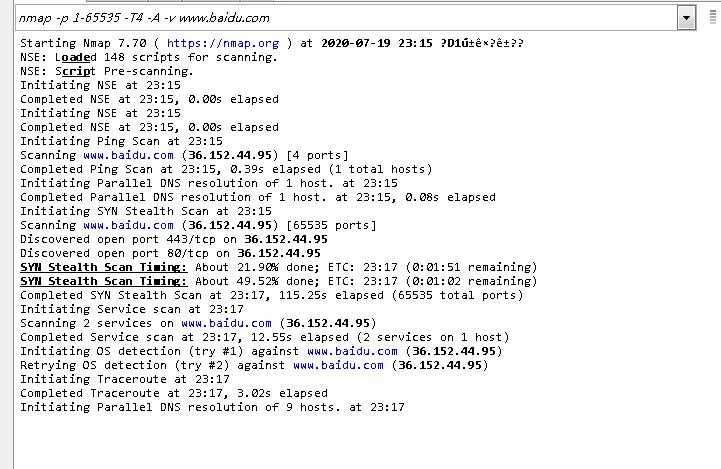This screenshot has width=721, height=469.
Task: Click the Completed Traceroute output line
Action: (x=174, y=393)
